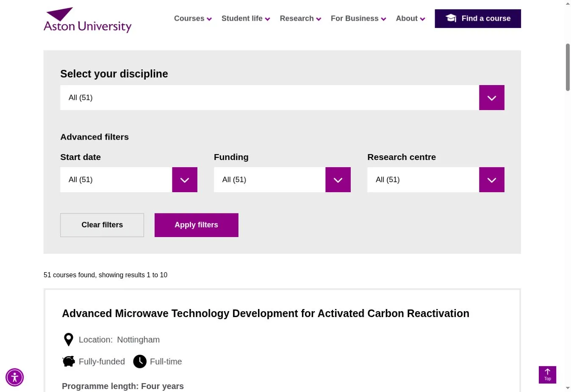Open the accessibility widget icon

(14, 377)
